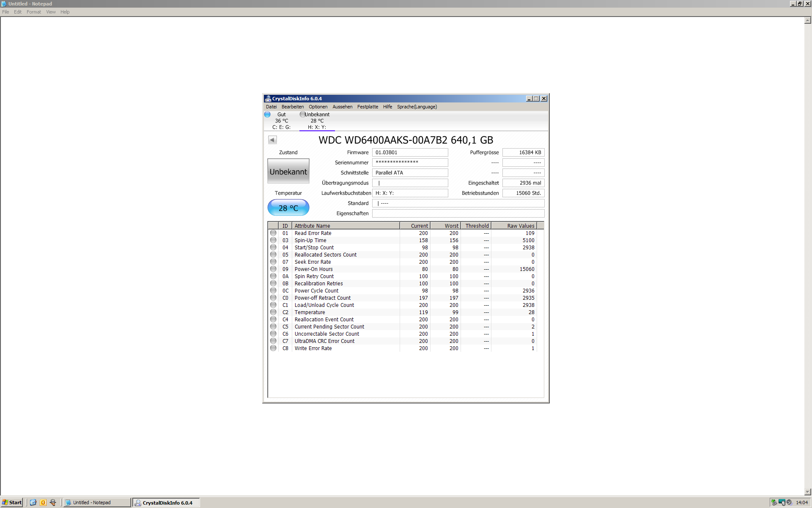Open the Optionen menu

tap(318, 107)
